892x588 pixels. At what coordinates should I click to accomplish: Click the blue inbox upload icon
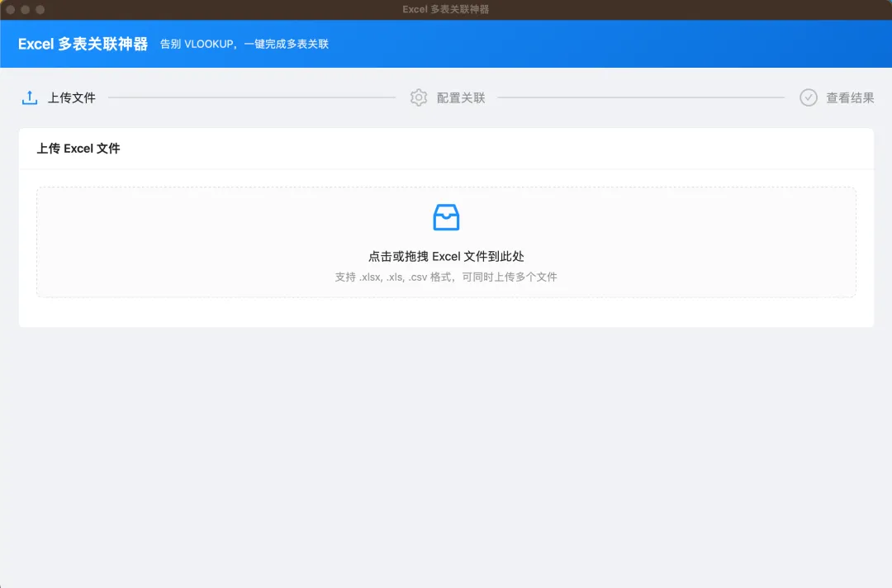click(446, 217)
